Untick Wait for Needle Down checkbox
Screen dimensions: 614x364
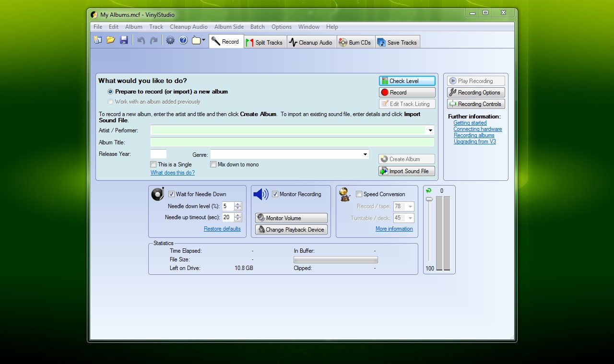point(171,194)
